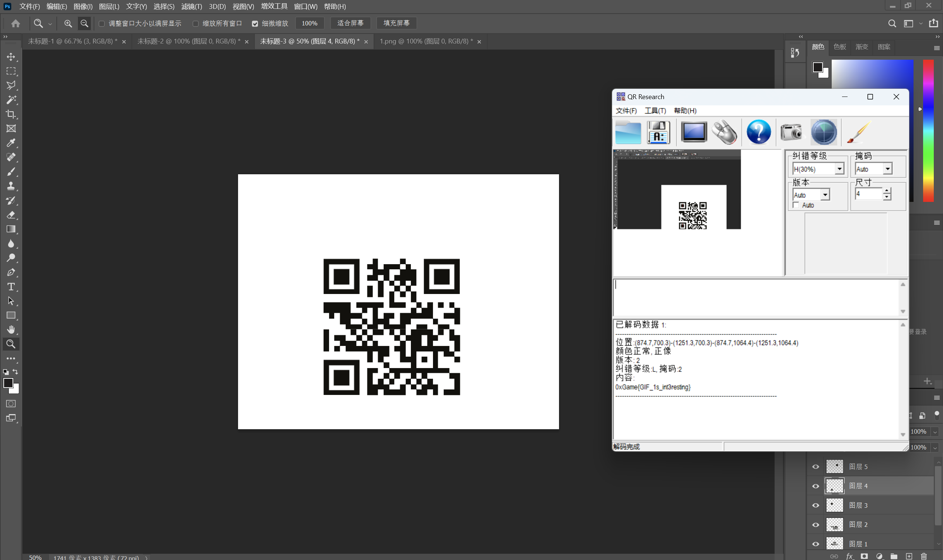Image resolution: width=943 pixels, height=560 pixels.
Task: Open 版本 Auto dropdown
Action: (825, 195)
